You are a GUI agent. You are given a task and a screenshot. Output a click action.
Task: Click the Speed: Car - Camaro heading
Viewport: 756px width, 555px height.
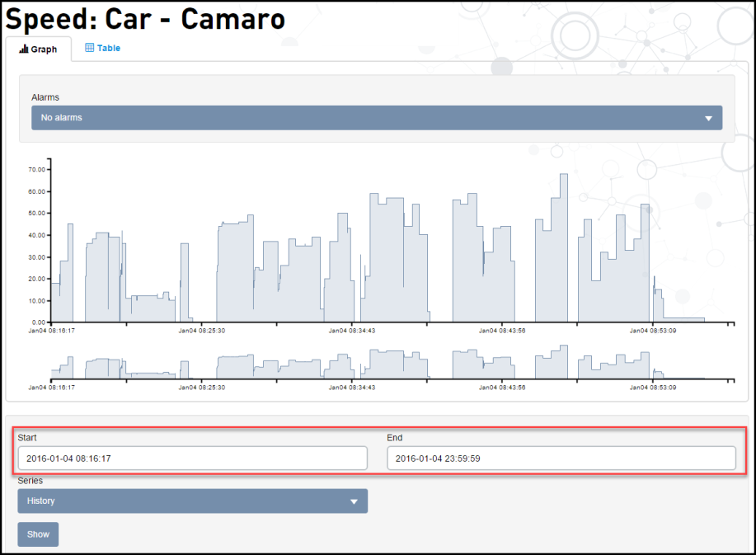145,19
